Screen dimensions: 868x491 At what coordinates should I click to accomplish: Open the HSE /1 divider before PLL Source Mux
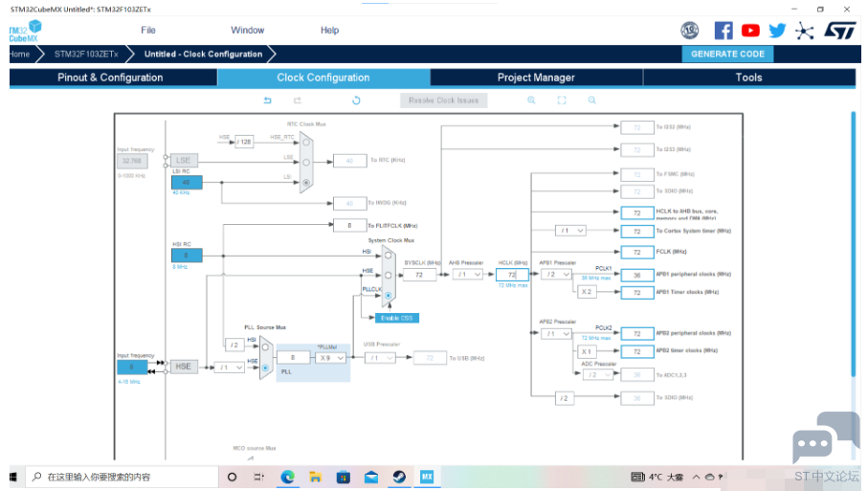[230, 367]
